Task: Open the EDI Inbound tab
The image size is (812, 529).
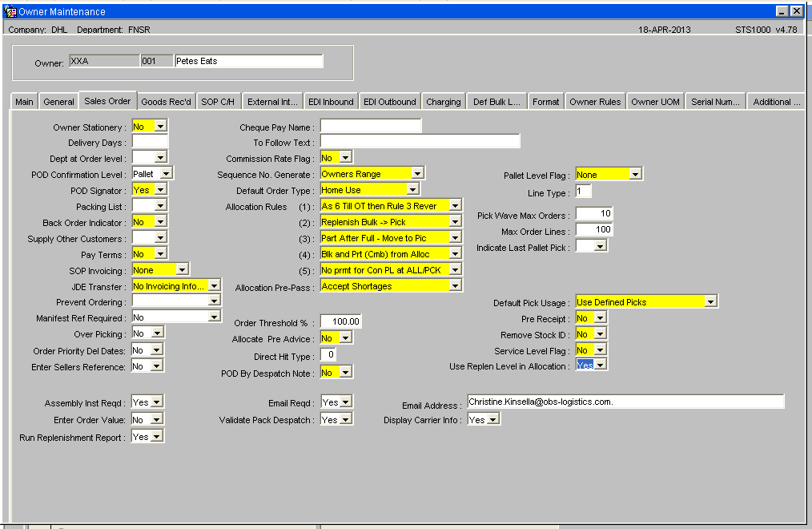Action: 331,102
